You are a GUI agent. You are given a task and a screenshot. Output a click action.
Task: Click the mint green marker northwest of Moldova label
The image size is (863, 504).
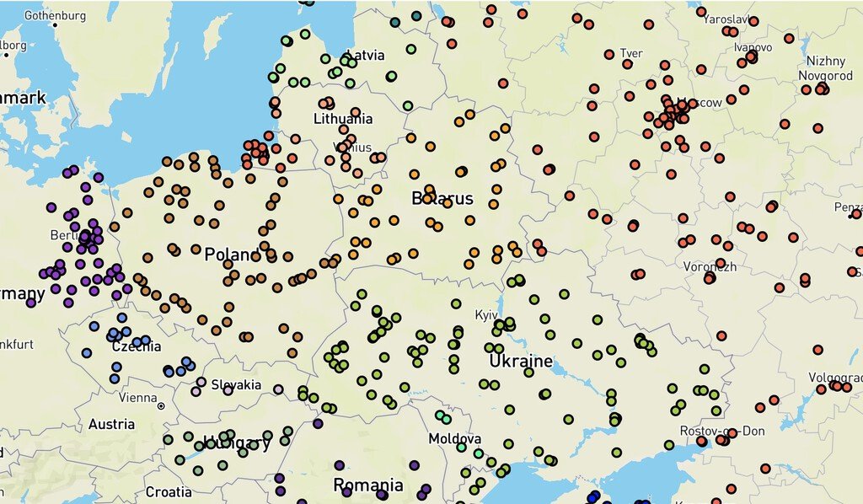(x=440, y=415)
